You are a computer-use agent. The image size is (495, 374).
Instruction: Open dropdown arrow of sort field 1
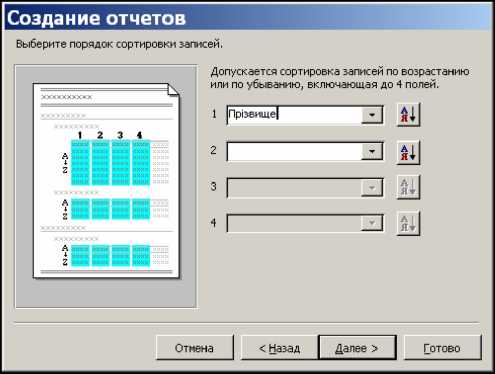click(x=372, y=115)
